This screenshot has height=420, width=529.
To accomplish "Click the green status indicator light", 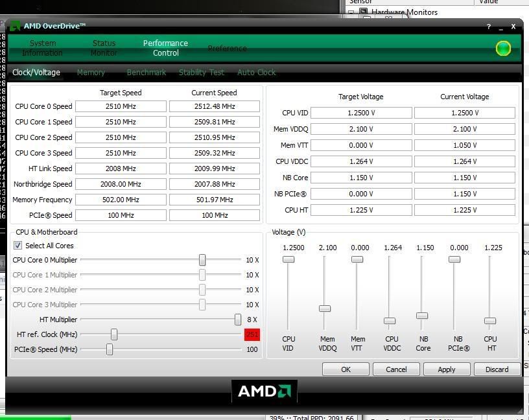I will 503,48.
